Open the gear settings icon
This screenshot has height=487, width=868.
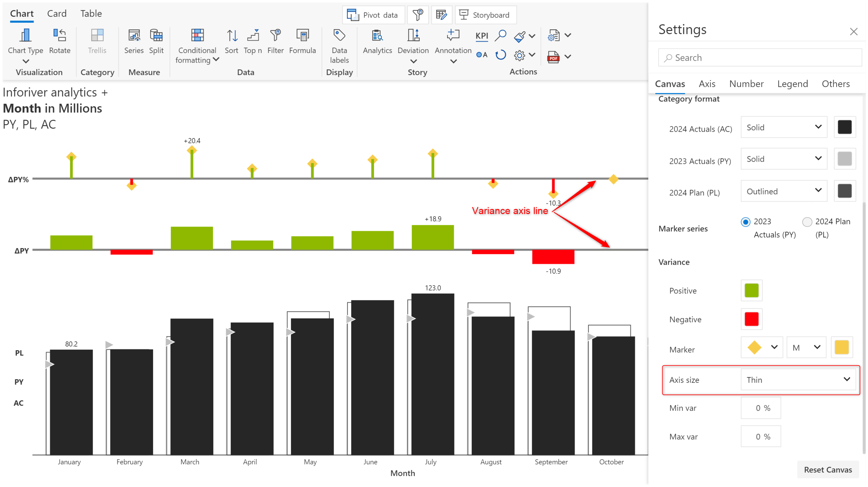point(519,55)
